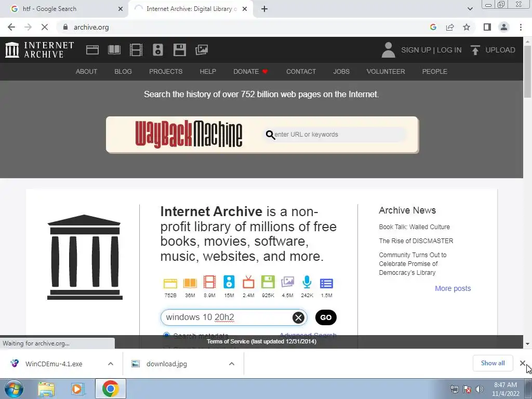The width and height of the screenshot is (532, 399).
Task: Click More posts link
Action: [453, 288]
